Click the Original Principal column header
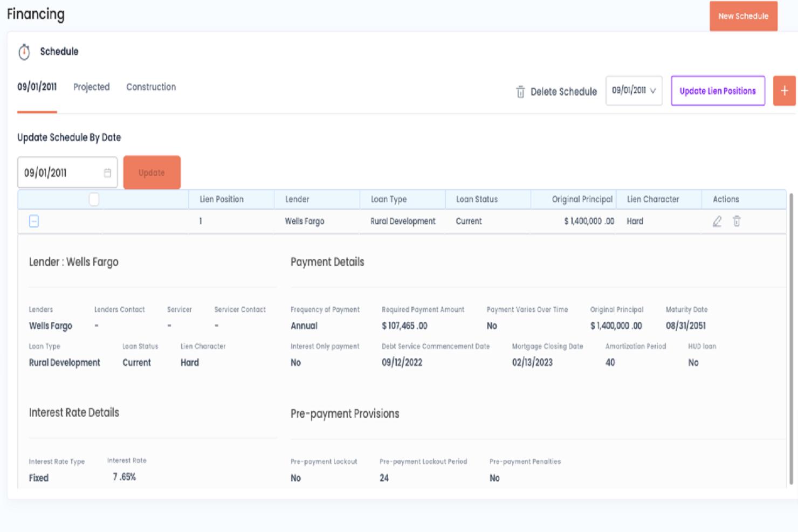The height and width of the screenshot is (532, 798). pyautogui.click(x=582, y=199)
